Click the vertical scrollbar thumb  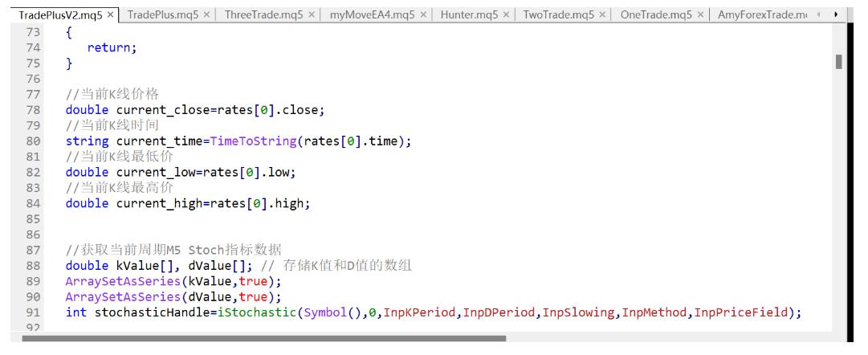tap(839, 62)
